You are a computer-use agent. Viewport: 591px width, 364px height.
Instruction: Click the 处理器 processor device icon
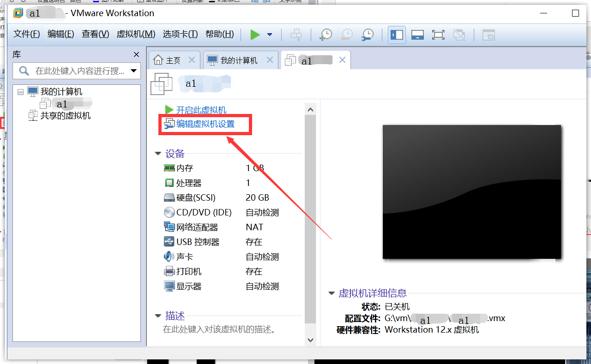(x=169, y=183)
